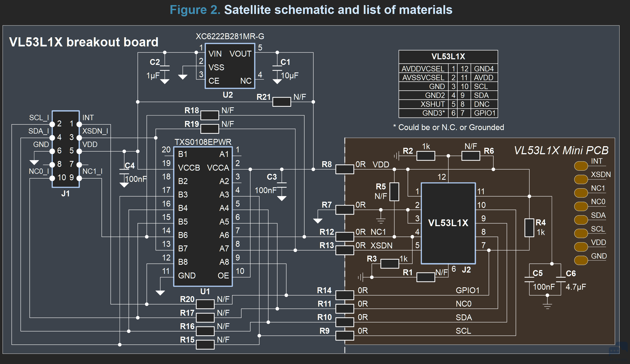Click the 'VCCB' pin label on U1

(189, 168)
